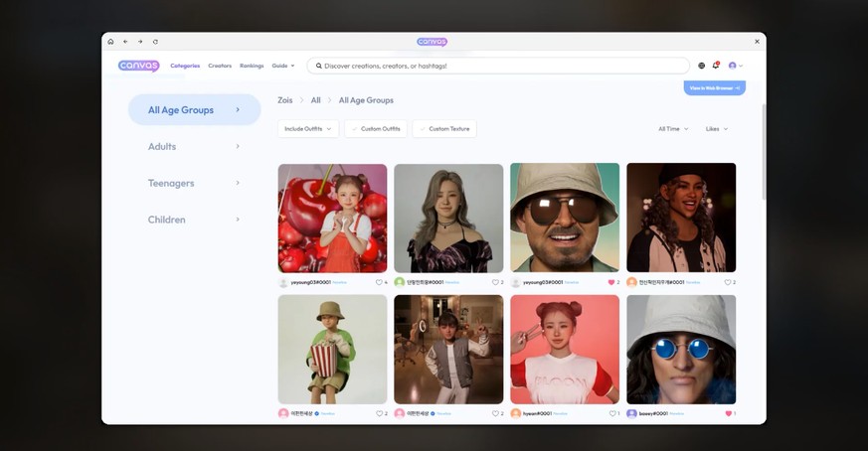Open the profile avatar menu

click(x=735, y=66)
